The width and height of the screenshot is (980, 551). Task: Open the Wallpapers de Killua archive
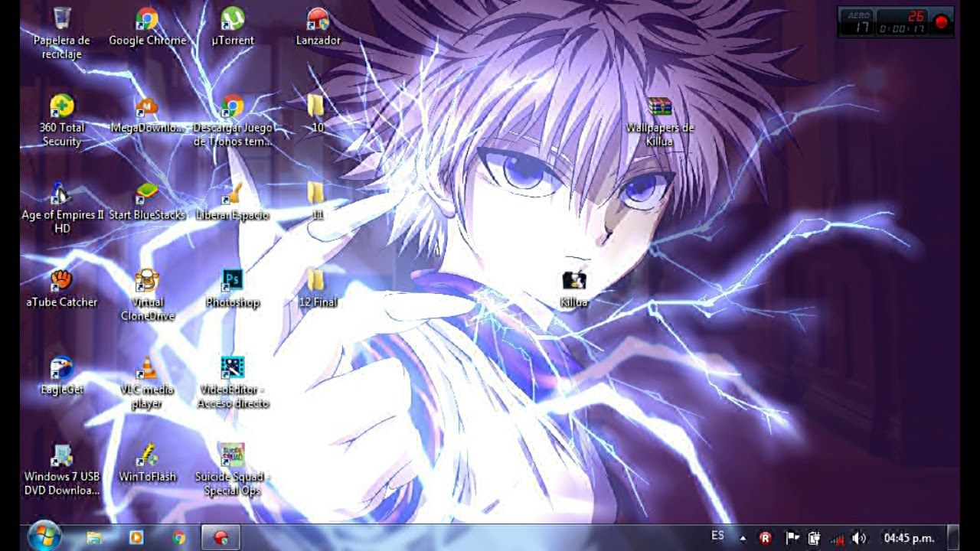click(x=659, y=120)
